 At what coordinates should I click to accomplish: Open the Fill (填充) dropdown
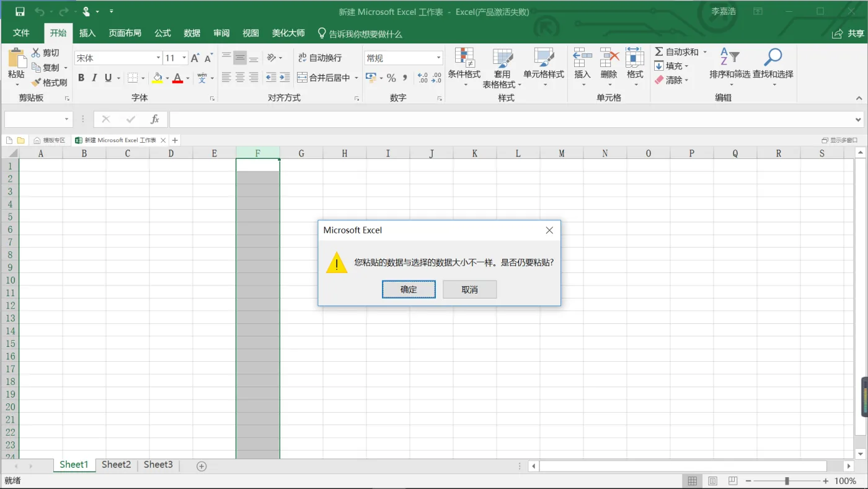(671, 66)
